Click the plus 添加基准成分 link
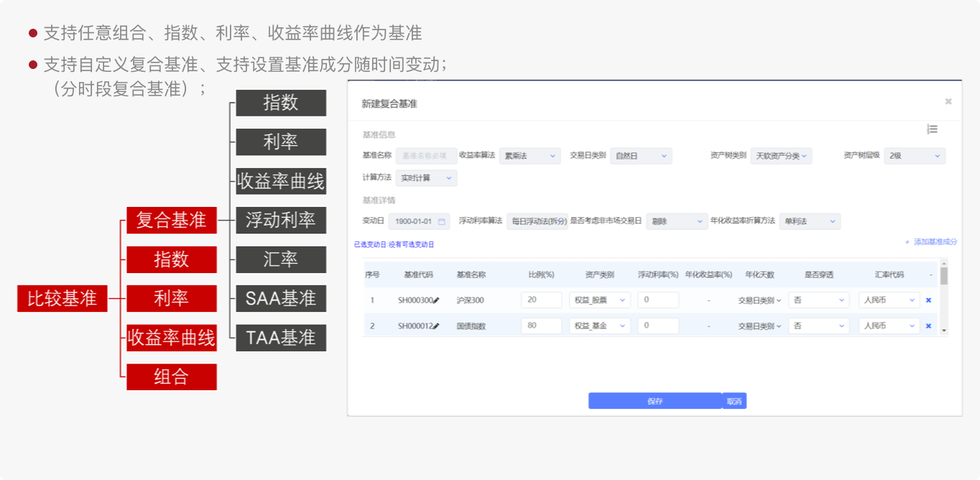This screenshot has width=980, height=480. click(931, 242)
